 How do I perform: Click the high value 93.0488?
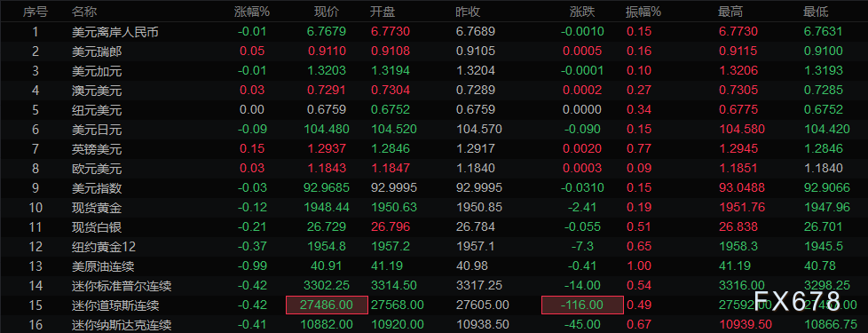tap(741, 188)
